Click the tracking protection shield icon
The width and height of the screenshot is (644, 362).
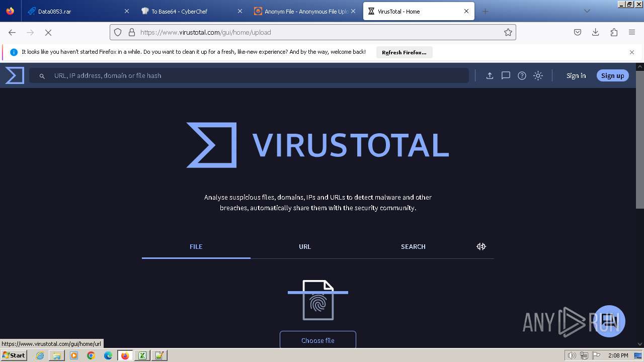tap(118, 32)
